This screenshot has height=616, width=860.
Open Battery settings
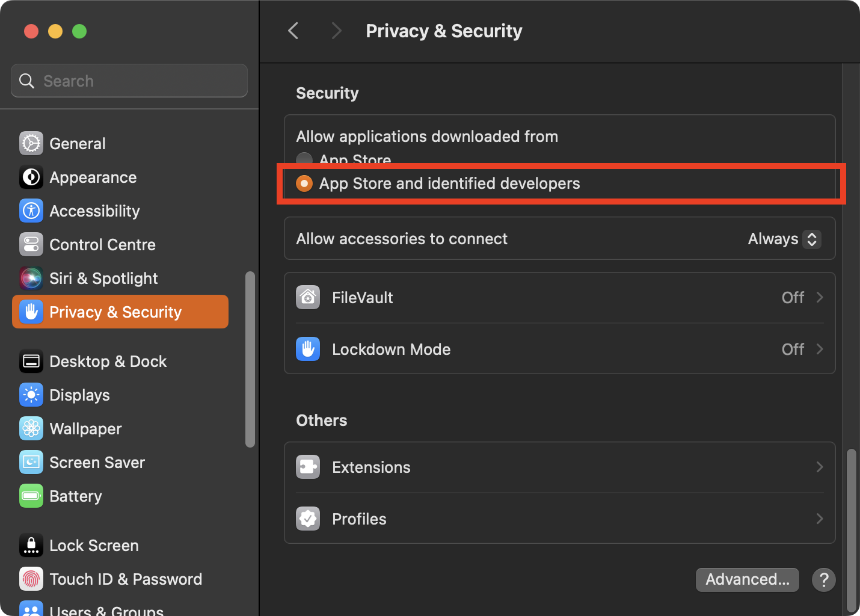tap(120, 496)
